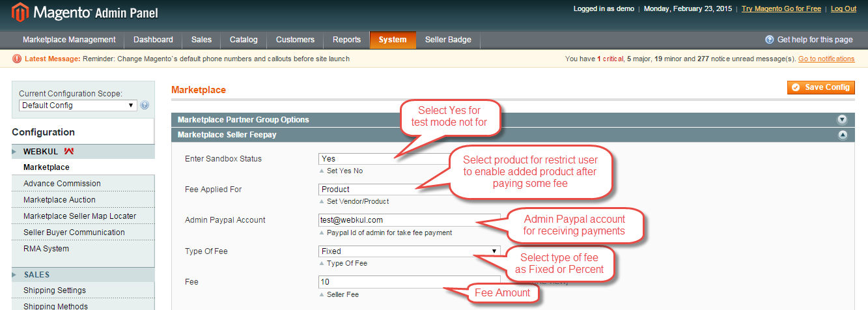Viewport: 868px width, 310px height.
Task: Open the Catalog menu
Action: 244,40
